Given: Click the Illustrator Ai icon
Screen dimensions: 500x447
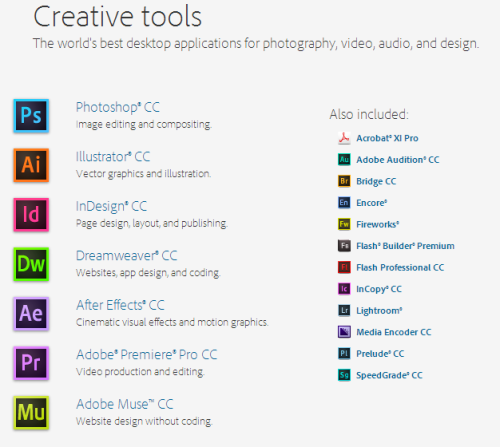Looking at the screenshot, I should pos(31,165).
